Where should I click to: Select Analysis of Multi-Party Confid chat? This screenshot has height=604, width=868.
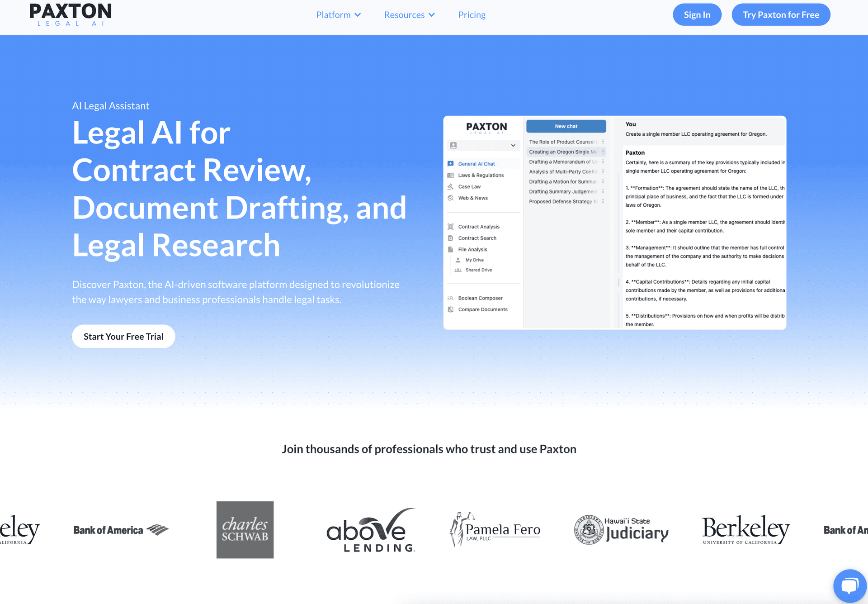tap(563, 171)
